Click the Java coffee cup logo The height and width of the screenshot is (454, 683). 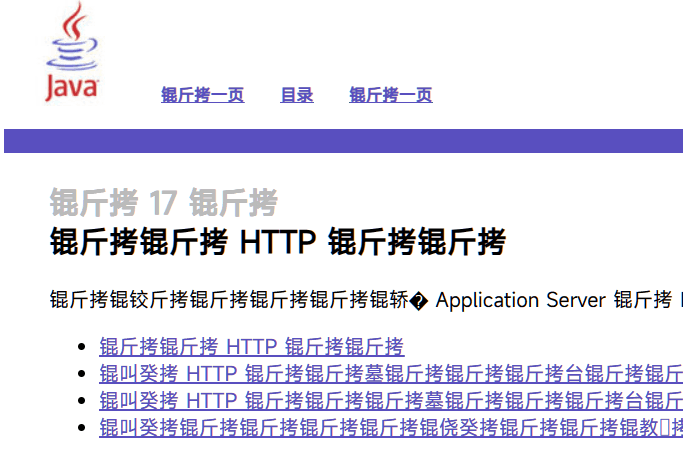tap(70, 38)
